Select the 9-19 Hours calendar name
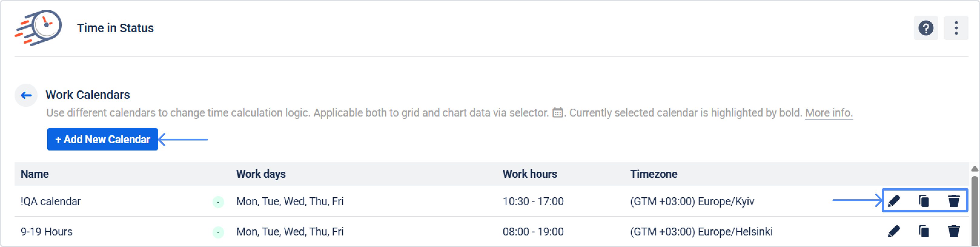 point(46,232)
